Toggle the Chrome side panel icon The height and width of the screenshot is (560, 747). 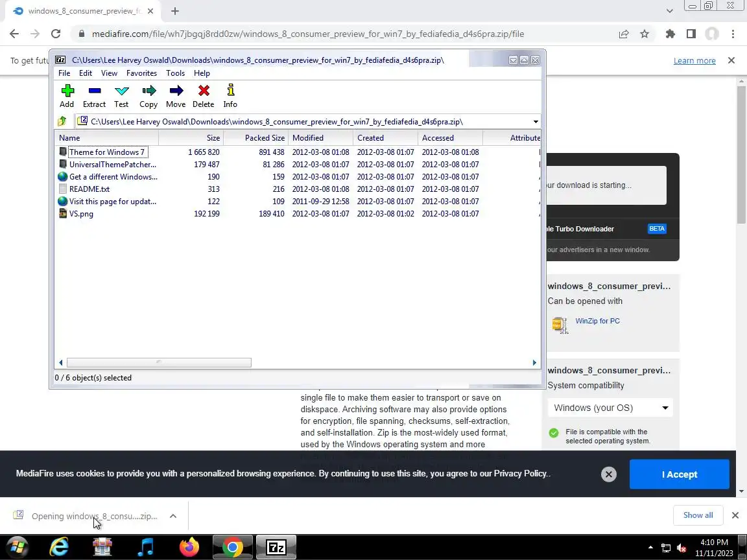point(691,34)
